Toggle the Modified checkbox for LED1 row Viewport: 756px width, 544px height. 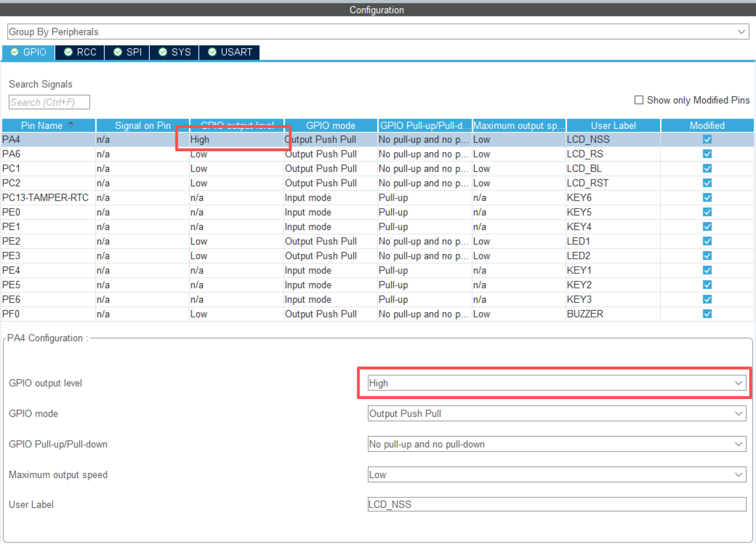click(x=707, y=241)
